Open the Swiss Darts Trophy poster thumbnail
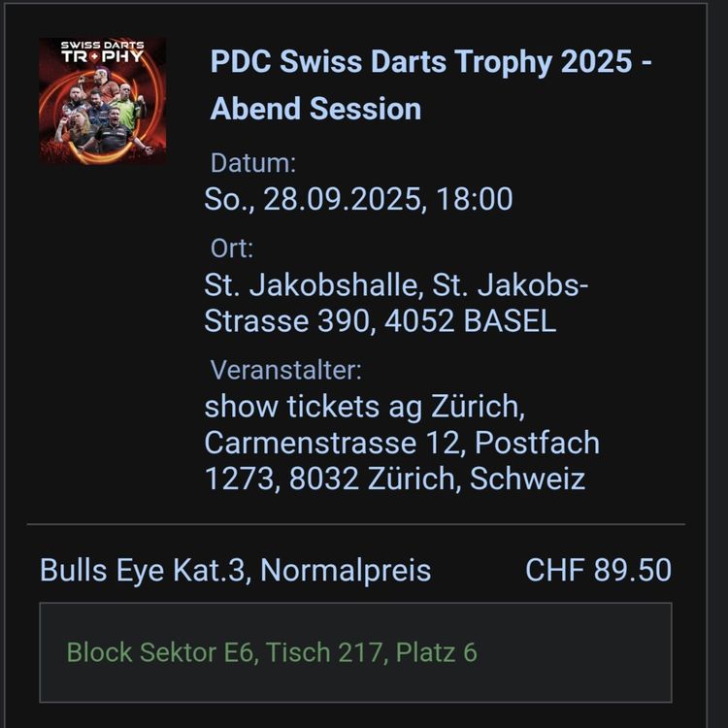728x728 pixels. (x=102, y=100)
